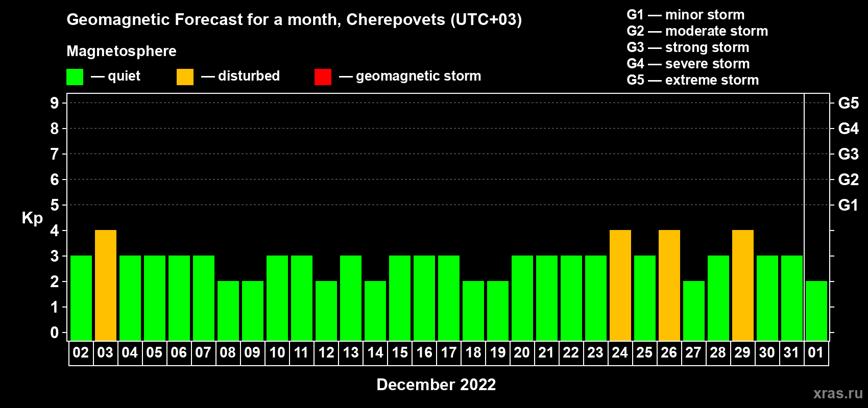Click the date label 13
This screenshot has width=868, height=408.
coord(350,353)
